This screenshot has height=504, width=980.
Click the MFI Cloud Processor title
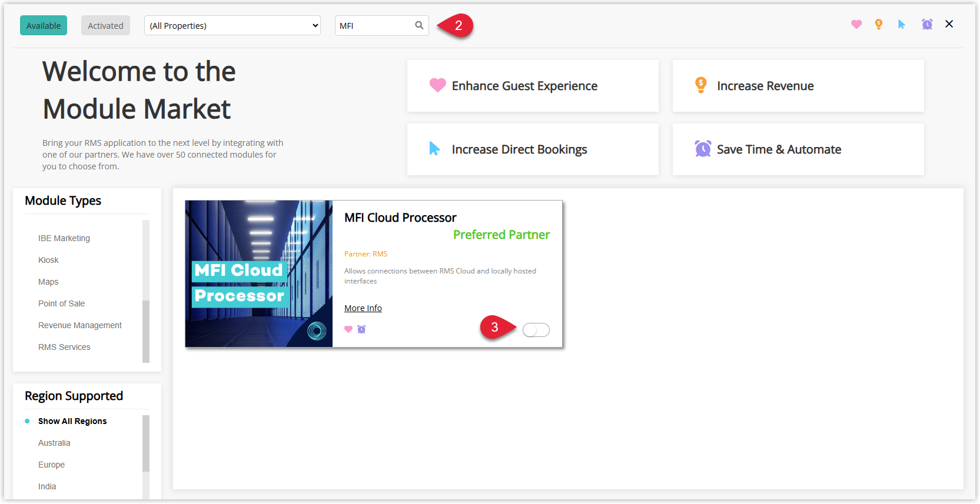click(x=400, y=218)
